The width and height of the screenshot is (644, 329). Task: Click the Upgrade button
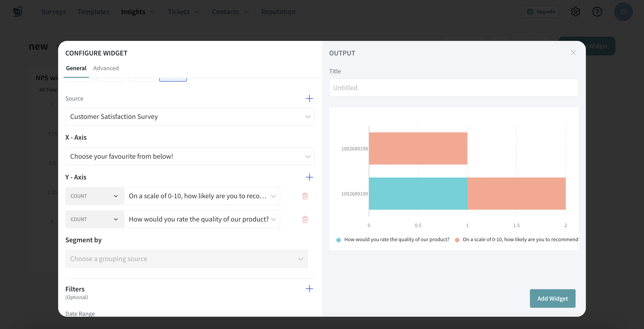pos(540,12)
